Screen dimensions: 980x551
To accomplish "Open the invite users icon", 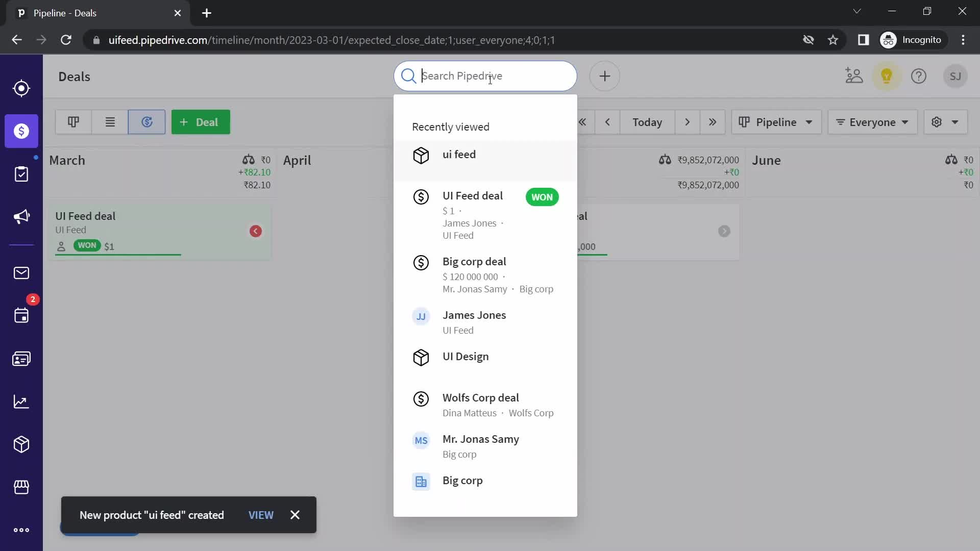I will click(854, 76).
